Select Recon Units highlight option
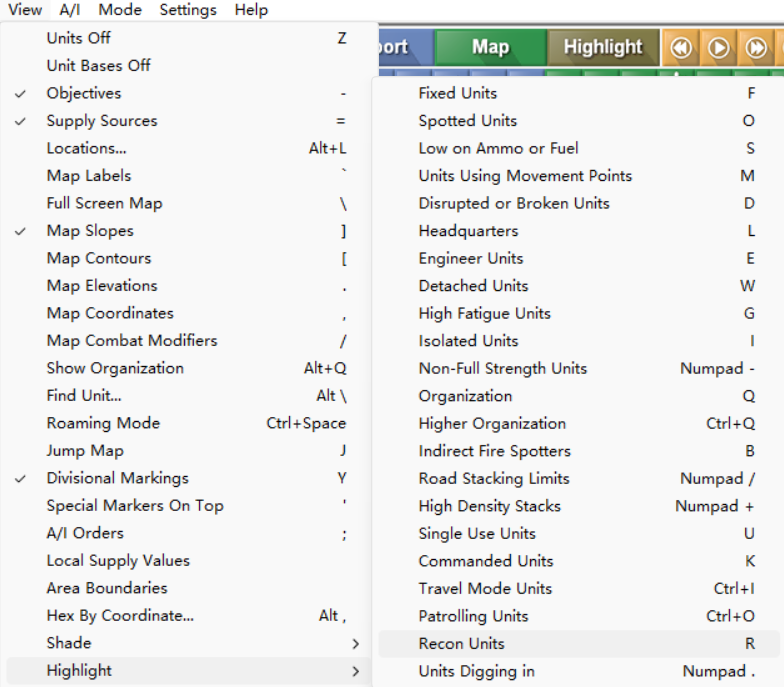 [461, 644]
